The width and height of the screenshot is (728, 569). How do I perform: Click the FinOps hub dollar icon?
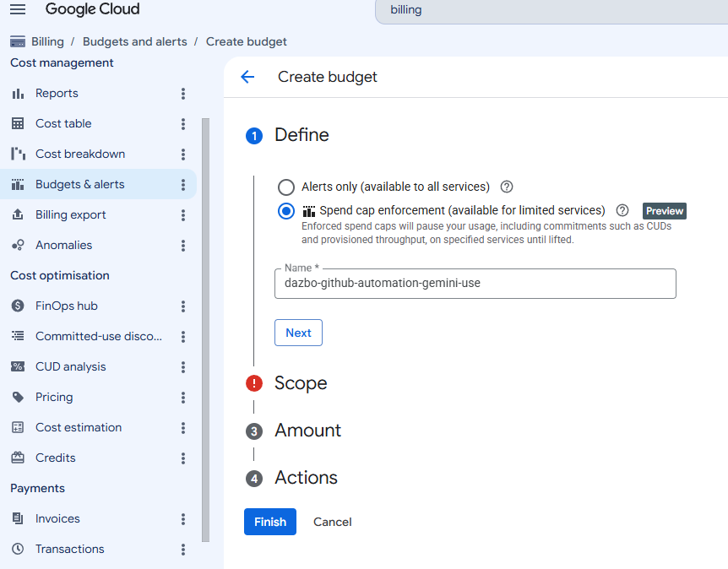[x=18, y=306]
